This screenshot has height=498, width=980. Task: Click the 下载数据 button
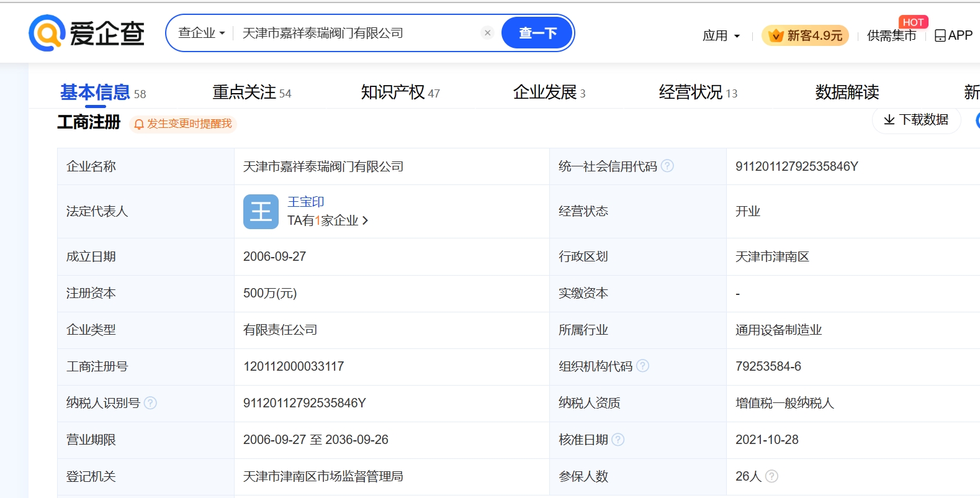click(x=917, y=120)
